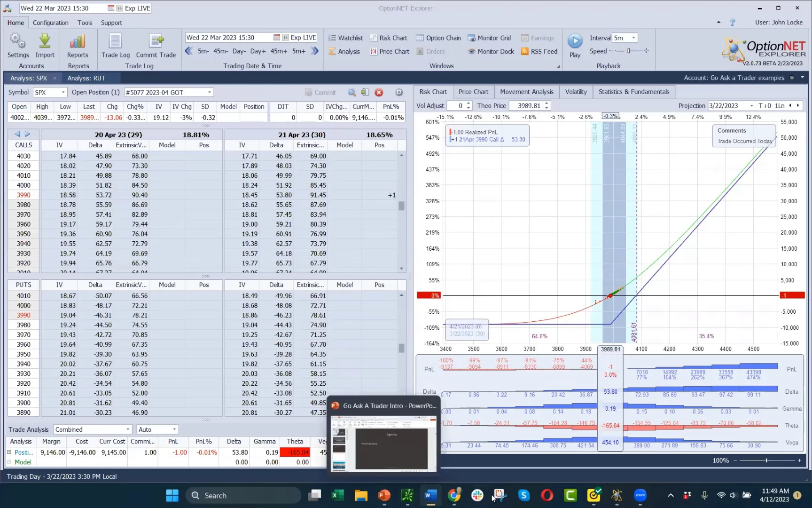Step back with the double left arrow
The height and width of the screenshot is (508, 812).
pyautogui.click(x=189, y=51)
